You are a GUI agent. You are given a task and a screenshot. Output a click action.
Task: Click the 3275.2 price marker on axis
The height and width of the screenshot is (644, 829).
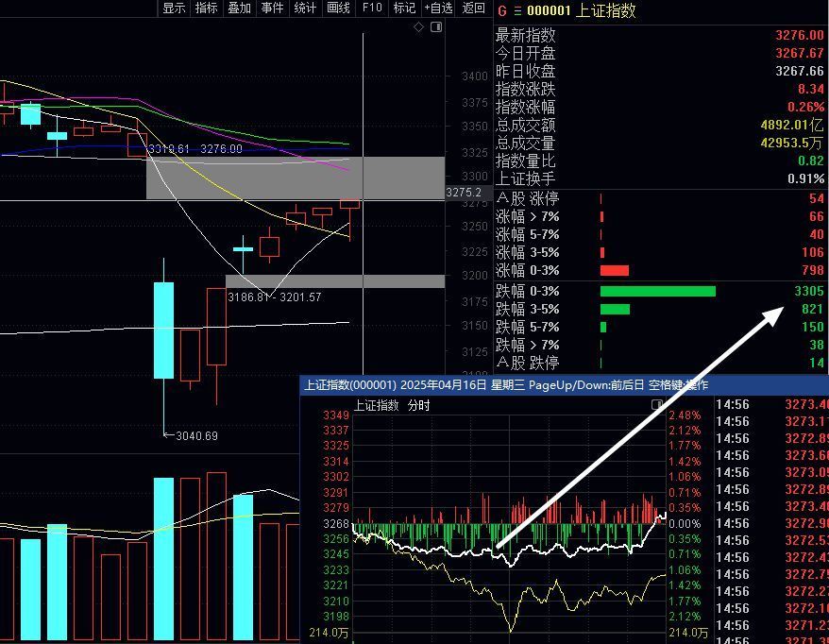pyautogui.click(x=464, y=193)
